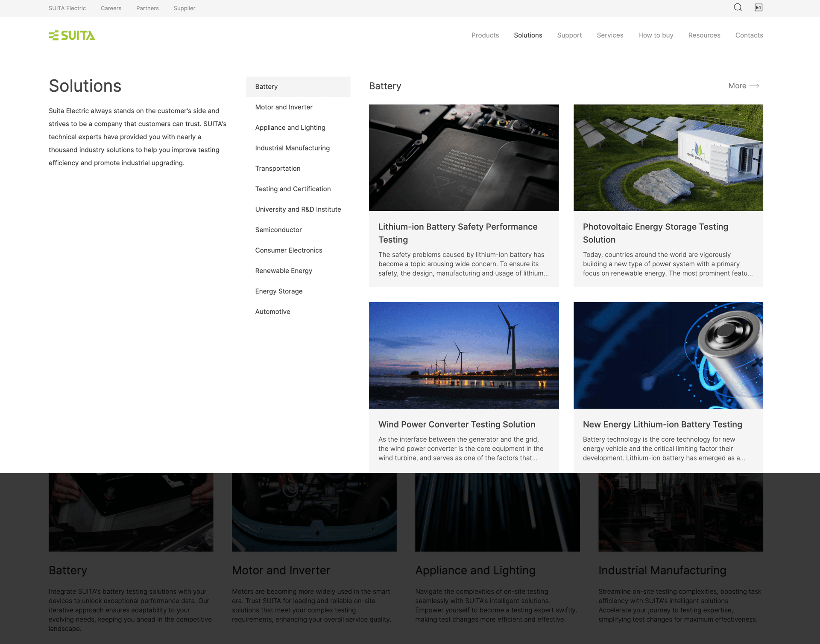Select Battery in solutions category list
The image size is (820, 644).
[298, 87]
